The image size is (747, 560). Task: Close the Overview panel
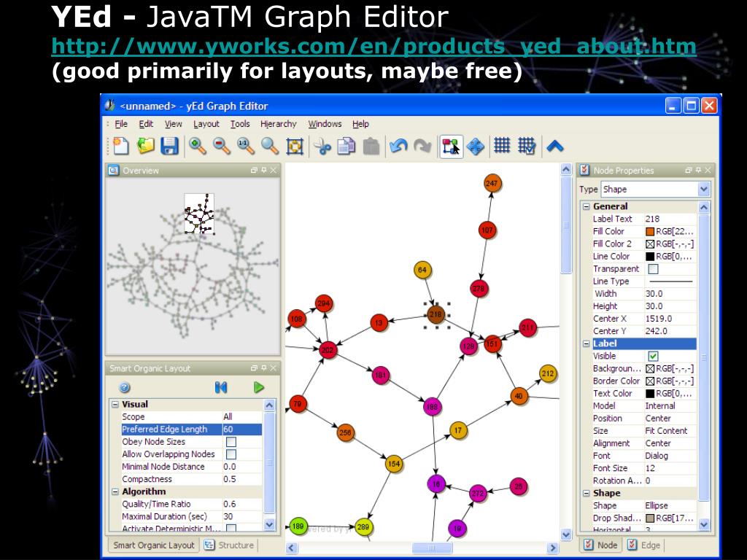point(274,170)
